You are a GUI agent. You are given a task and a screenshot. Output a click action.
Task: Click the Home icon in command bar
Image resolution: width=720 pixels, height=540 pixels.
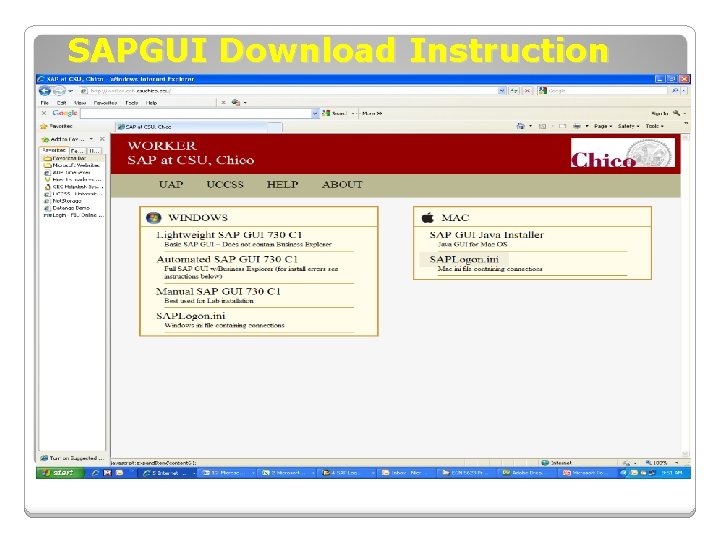pos(520,126)
